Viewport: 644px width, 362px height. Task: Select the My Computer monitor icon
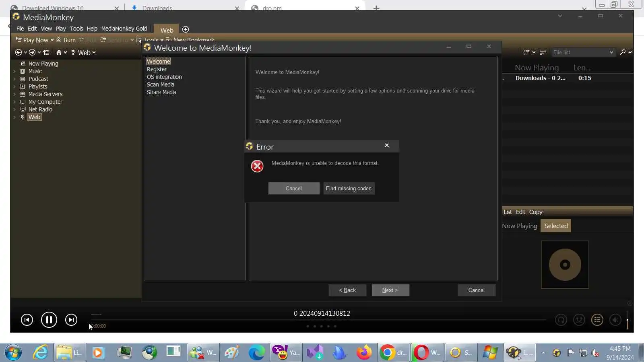pos(23,102)
